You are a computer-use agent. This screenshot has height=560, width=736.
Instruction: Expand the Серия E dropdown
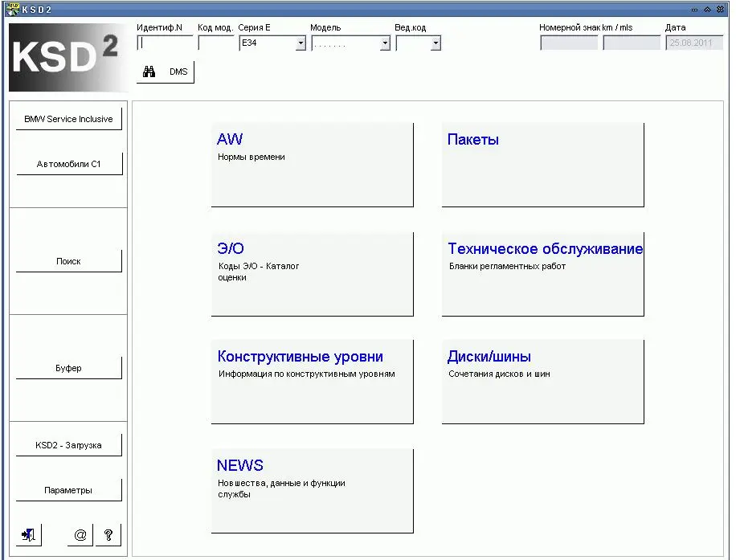click(301, 43)
